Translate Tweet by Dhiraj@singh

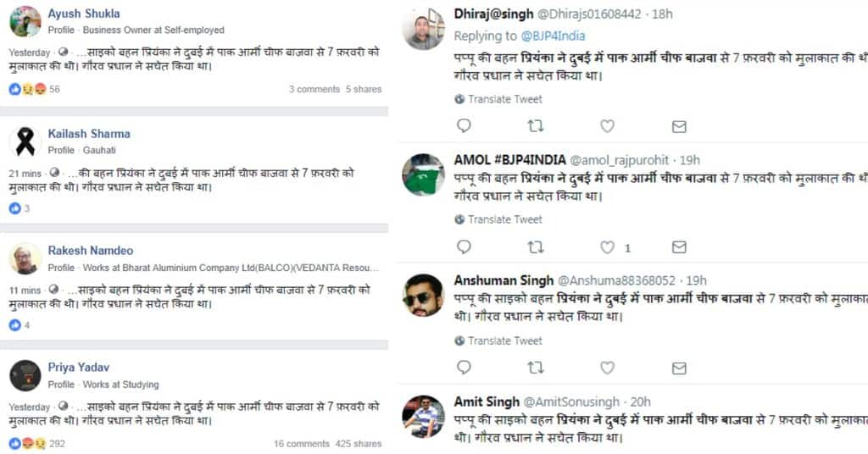coord(504,99)
